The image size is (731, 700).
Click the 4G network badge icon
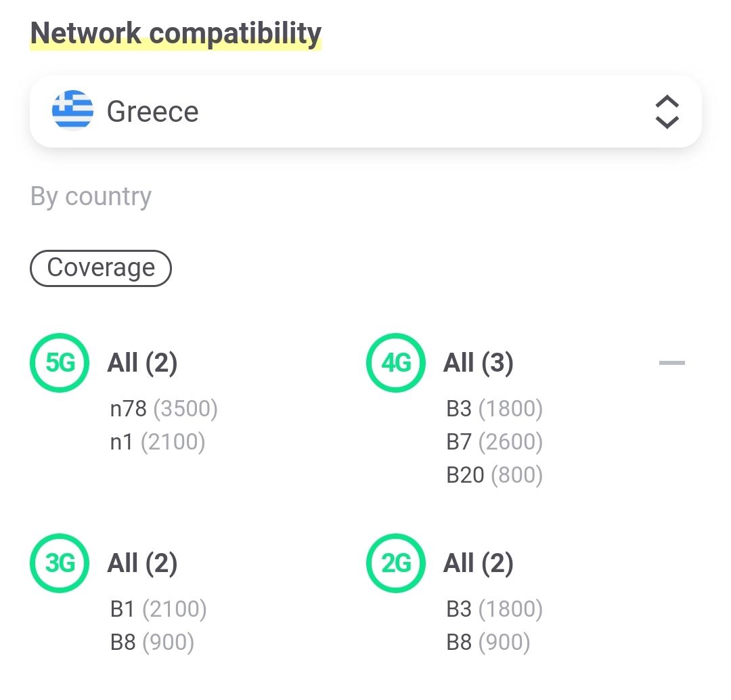pos(396,364)
